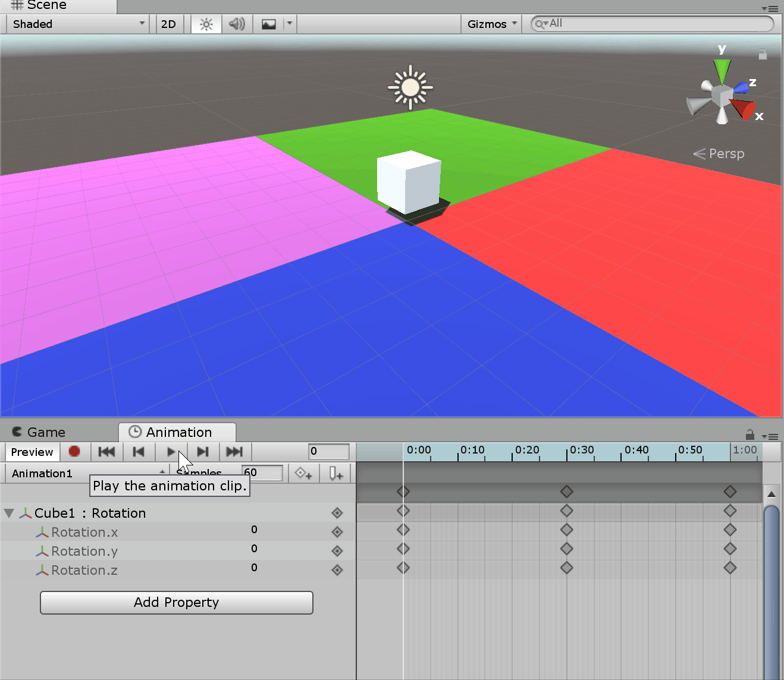Click the timeline vertical scrollbar

click(x=771, y=588)
